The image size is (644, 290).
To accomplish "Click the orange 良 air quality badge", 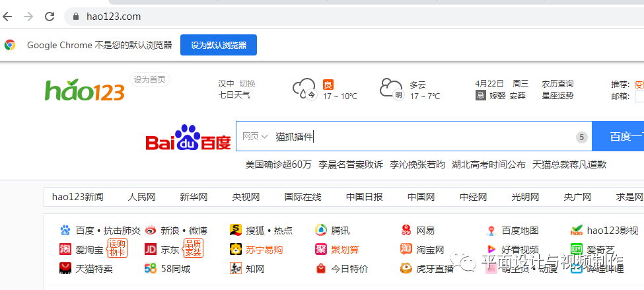I will click(x=328, y=85).
